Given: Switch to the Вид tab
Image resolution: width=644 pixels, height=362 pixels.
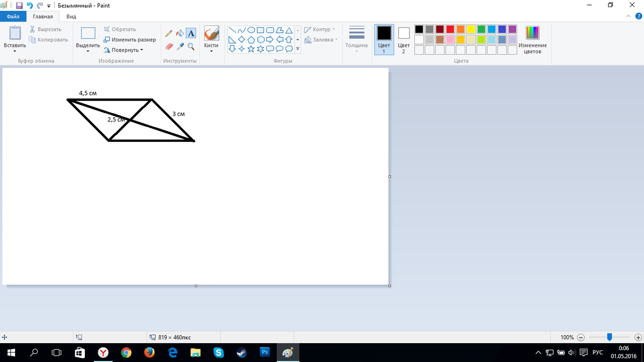Looking at the screenshot, I should pyautogui.click(x=71, y=17).
